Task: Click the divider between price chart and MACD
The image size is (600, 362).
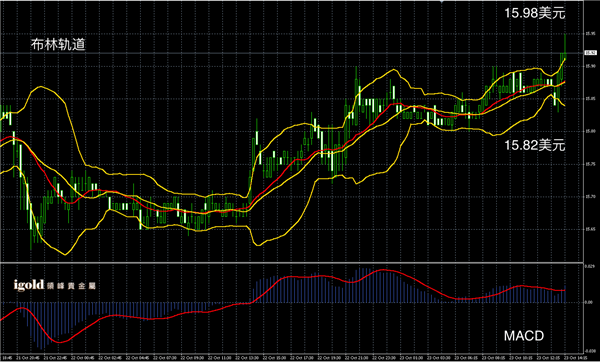Action: click(x=292, y=262)
